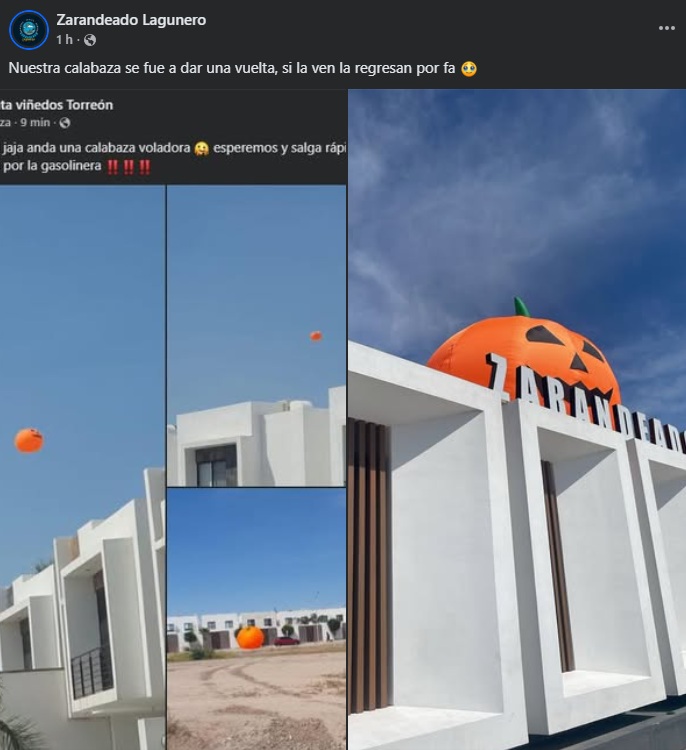The width and height of the screenshot is (686, 750).
Task: Open Zarandeado Lagunero profile picture
Action: pyautogui.click(x=29, y=30)
